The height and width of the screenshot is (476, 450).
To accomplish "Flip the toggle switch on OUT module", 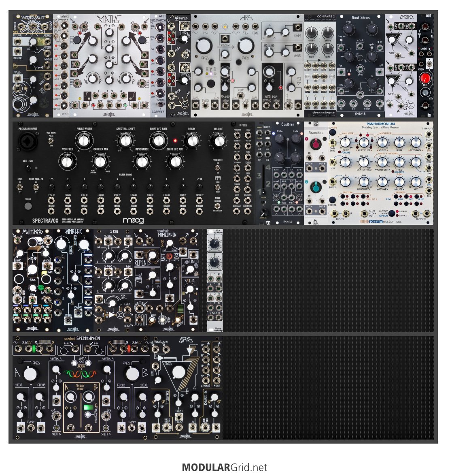I will 429,63.
